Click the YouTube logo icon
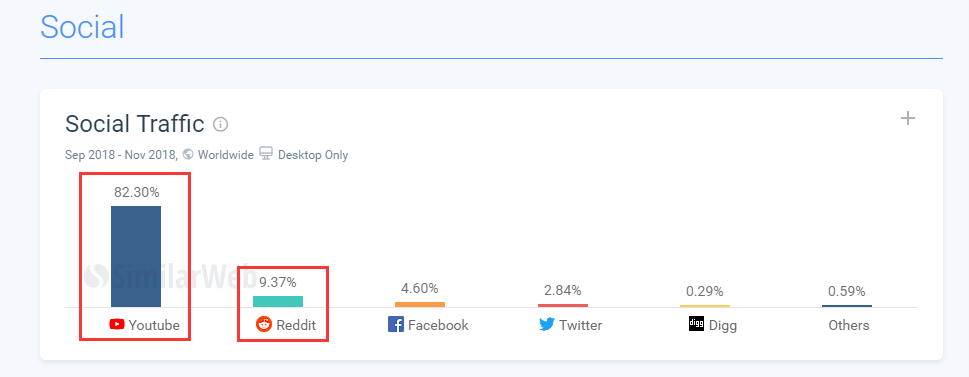Viewport: 969px width, 377px height. pos(117,324)
